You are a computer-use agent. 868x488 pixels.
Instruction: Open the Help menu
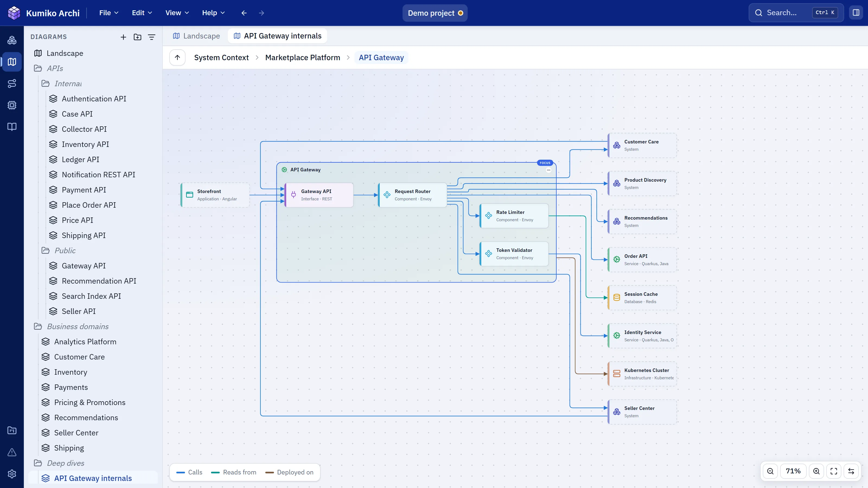point(213,13)
